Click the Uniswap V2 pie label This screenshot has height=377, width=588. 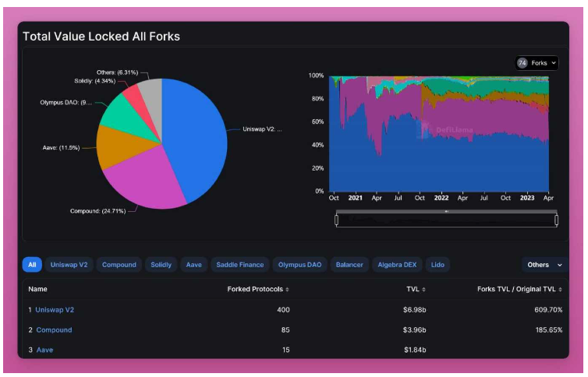pos(262,129)
